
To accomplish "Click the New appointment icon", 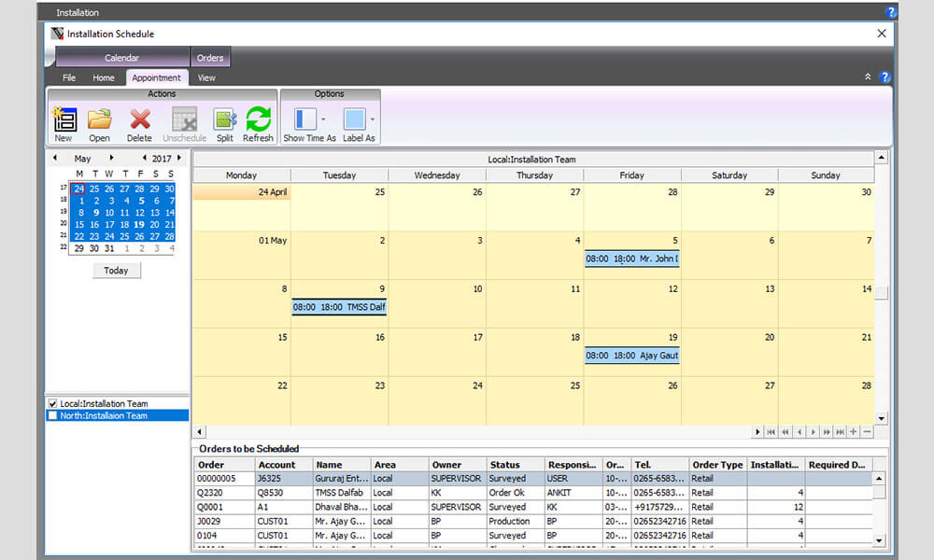I will click(64, 119).
